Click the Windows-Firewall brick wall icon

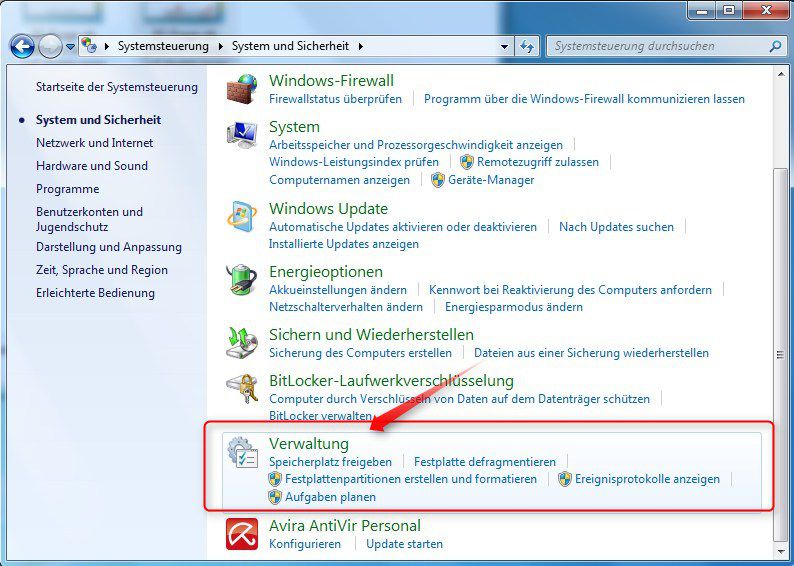(242, 89)
